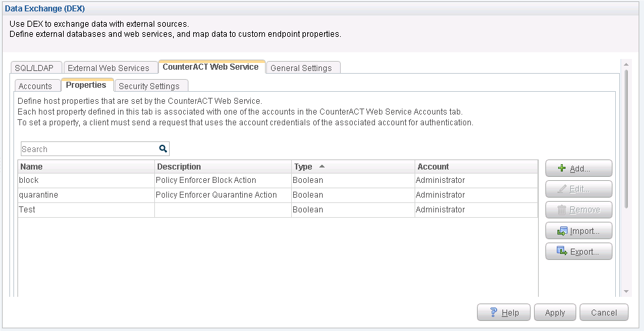Open the Security Settings sub-tab

tap(149, 86)
